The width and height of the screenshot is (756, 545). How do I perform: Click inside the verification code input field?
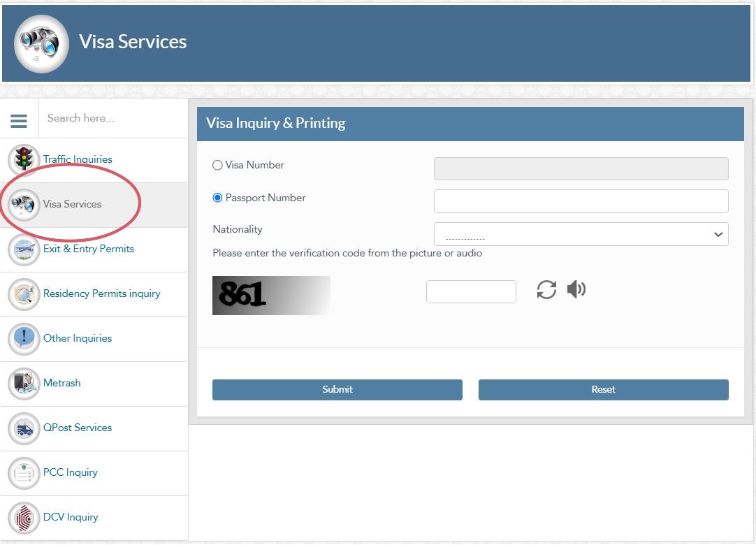(x=471, y=291)
